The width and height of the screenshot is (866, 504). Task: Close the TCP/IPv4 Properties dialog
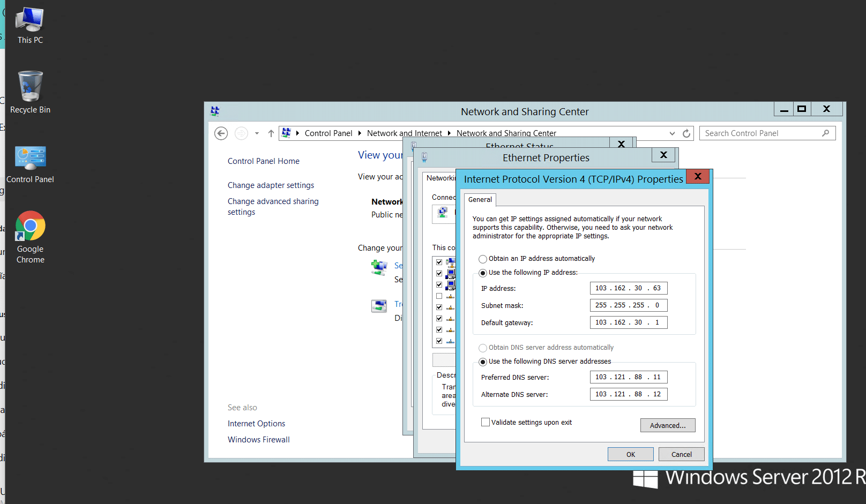[x=698, y=176]
